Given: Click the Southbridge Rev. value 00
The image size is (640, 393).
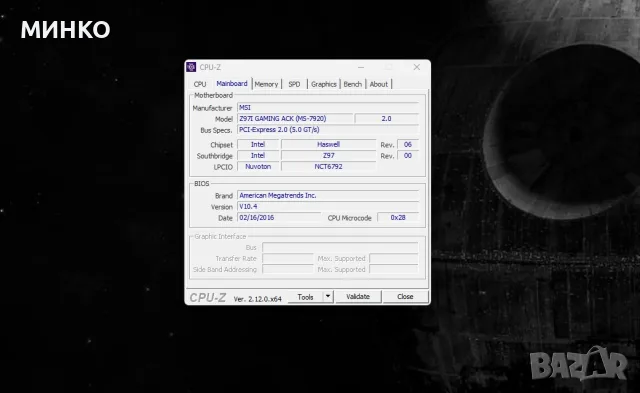Looking at the screenshot, I should pyautogui.click(x=408, y=155).
